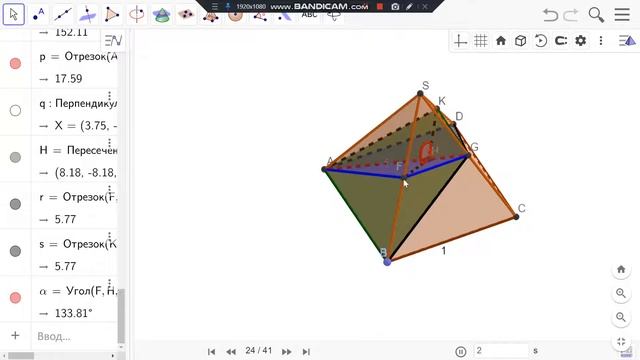Image resolution: width=640 pixels, height=360 pixels.
Task: Open the more menu for row H
Action: (x=109, y=143)
